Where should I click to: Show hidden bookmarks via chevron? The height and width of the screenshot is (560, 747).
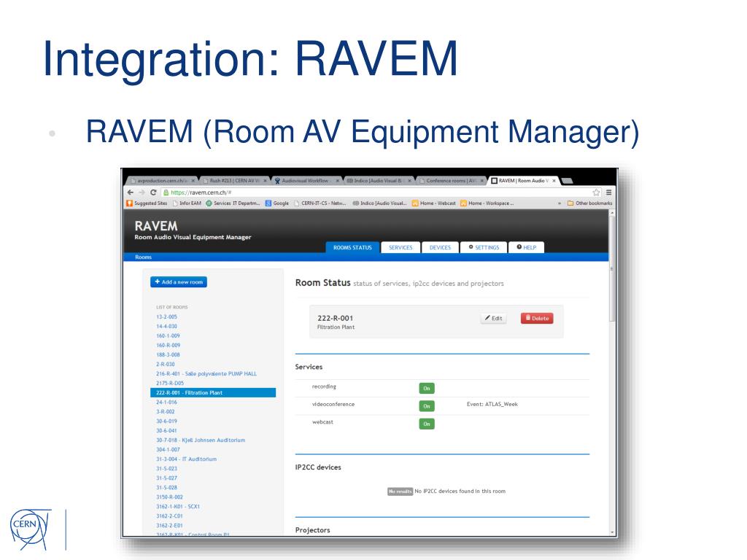[560, 203]
